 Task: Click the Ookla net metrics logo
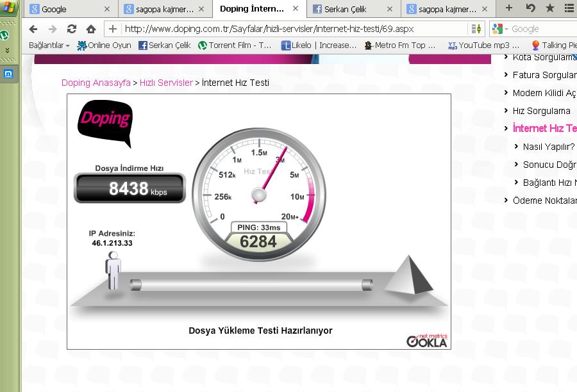[x=427, y=341]
